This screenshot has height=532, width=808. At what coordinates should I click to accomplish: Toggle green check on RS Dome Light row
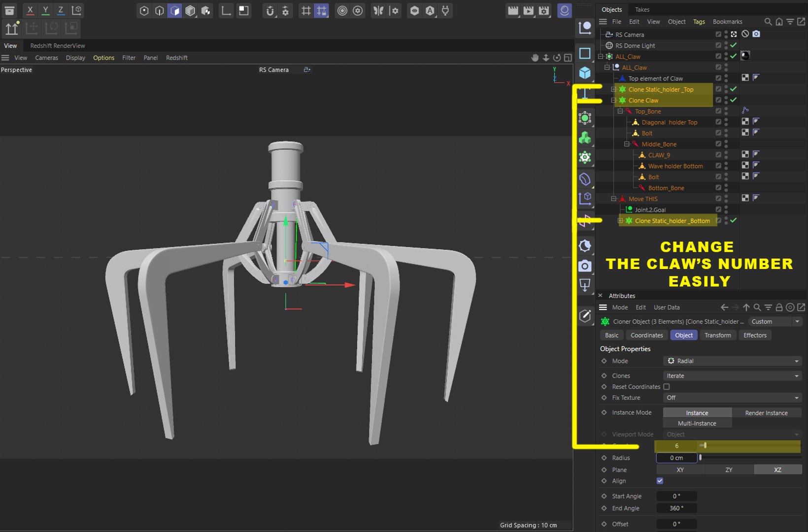click(733, 45)
